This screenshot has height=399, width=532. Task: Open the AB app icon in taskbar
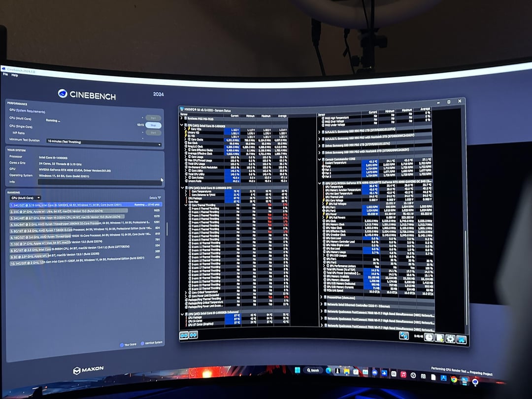423,376
